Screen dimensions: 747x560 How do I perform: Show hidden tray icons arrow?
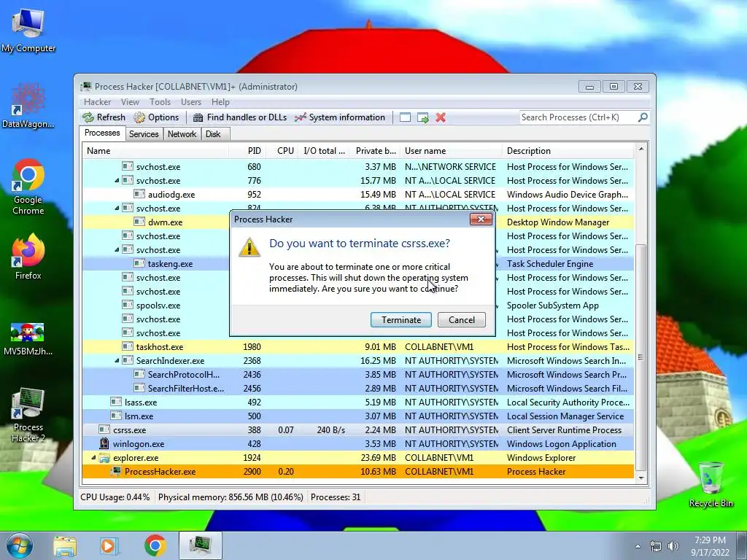coord(638,546)
